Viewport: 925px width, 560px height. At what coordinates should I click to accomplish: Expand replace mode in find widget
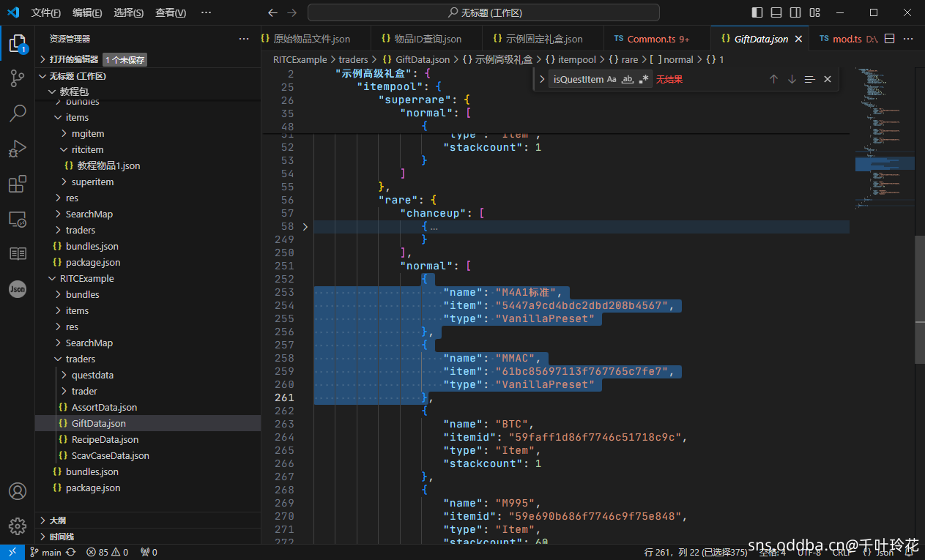click(541, 79)
